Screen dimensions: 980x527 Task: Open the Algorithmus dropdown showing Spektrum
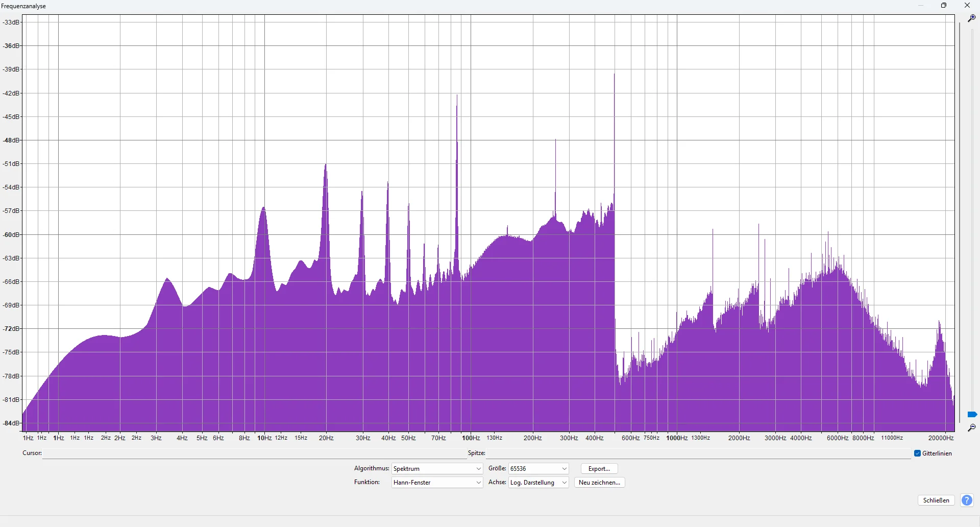click(x=437, y=469)
